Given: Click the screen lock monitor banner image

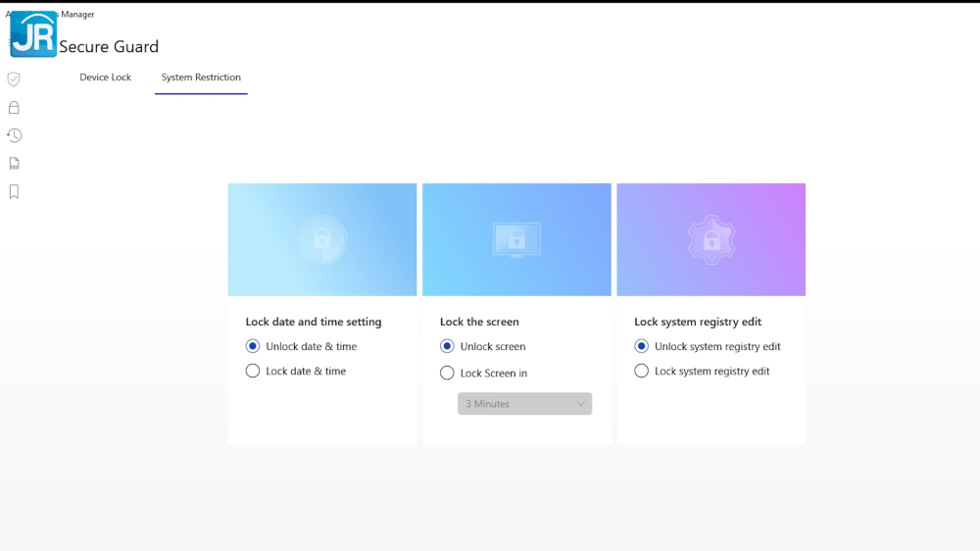Looking at the screenshot, I should click(x=516, y=239).
